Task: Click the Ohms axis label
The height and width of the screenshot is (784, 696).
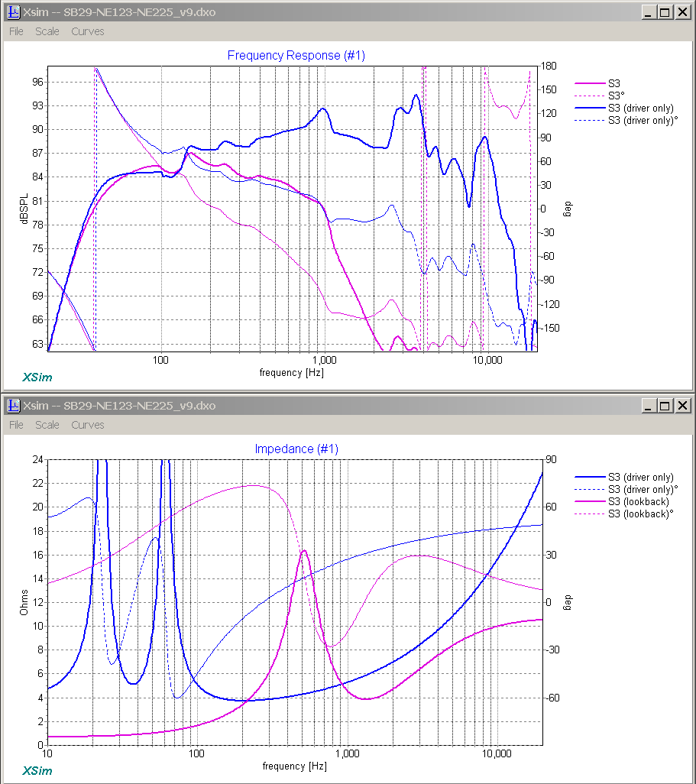Action: (24, 602)
